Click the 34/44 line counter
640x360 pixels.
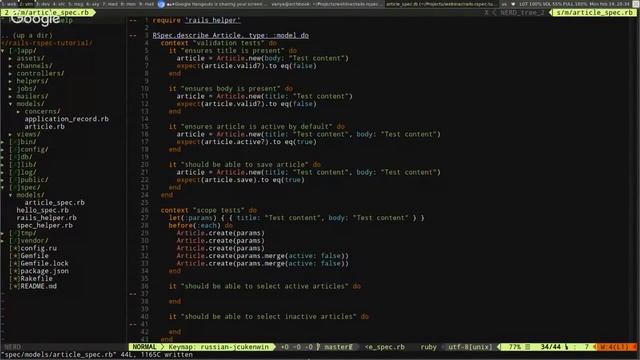551,347
